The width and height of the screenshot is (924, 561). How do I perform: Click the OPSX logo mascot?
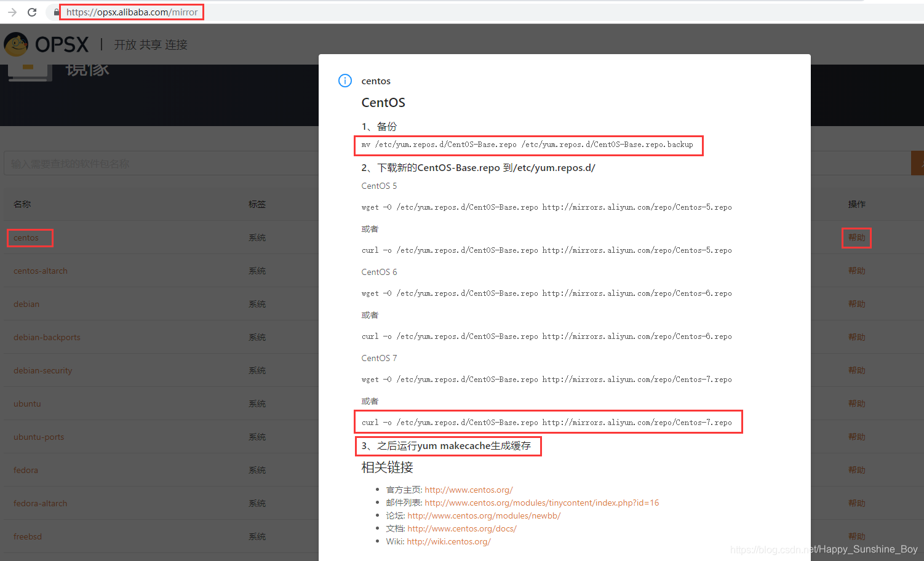coord(16,44)
